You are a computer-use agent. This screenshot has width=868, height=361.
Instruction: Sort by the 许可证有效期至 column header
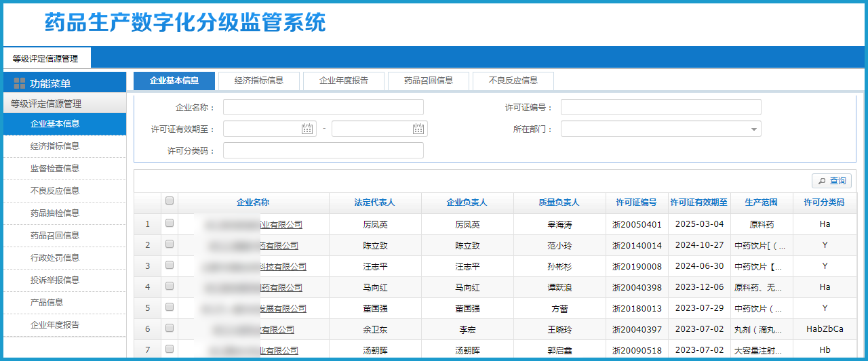699,203
